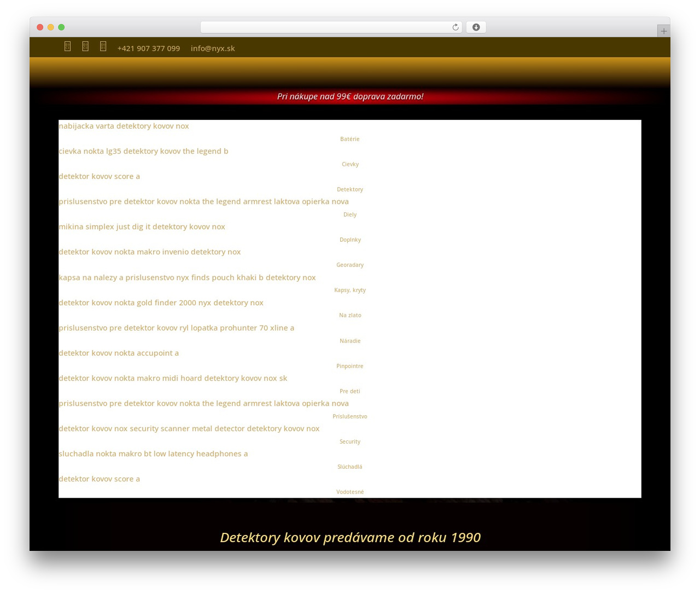Click 'Detektory kovov predávame od roku 1990' heading
This screenshot has width=700, height=593.
350,537
